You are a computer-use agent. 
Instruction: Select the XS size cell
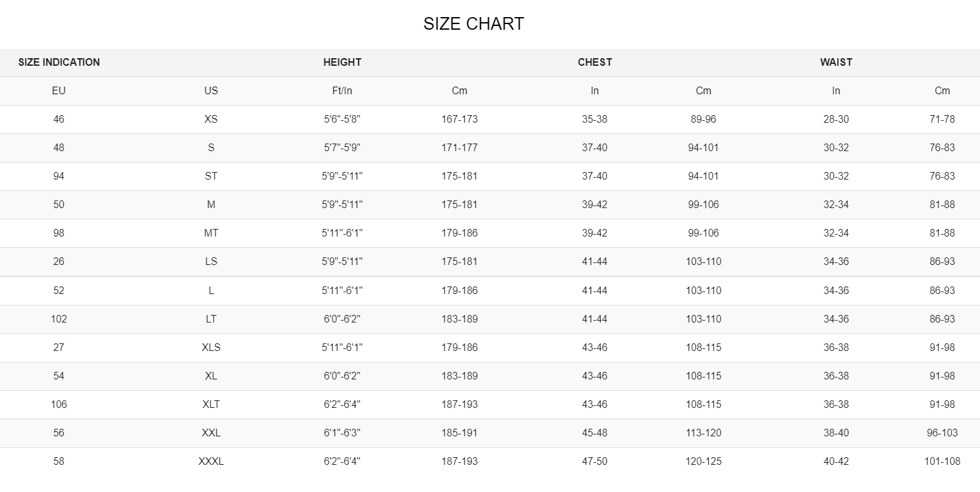(211, 119)
